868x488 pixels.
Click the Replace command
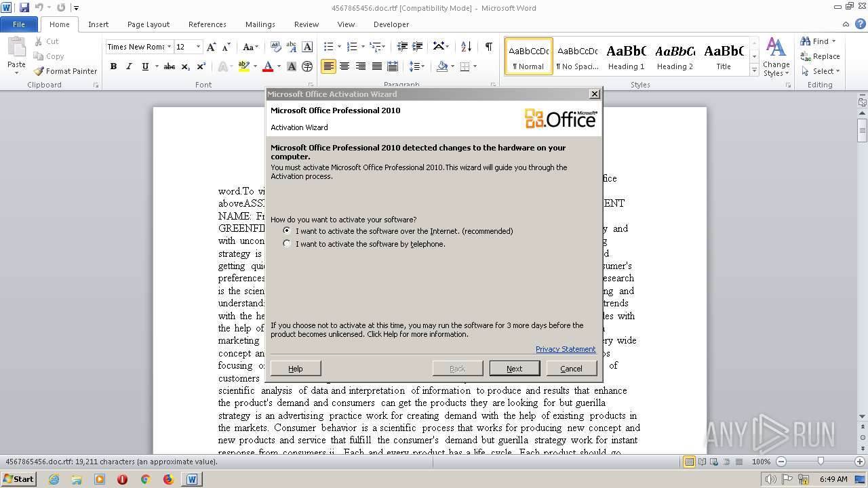(x=820, y=56)
